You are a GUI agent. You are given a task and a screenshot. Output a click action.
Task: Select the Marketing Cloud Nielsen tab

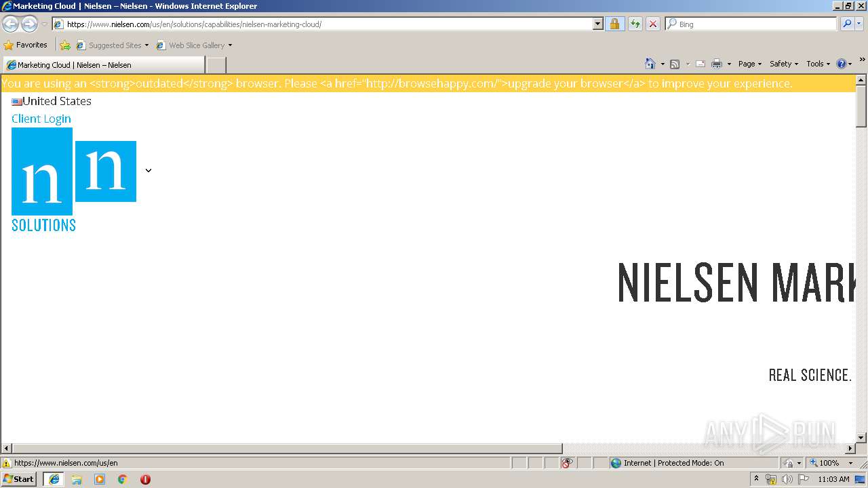coord(104,65)
